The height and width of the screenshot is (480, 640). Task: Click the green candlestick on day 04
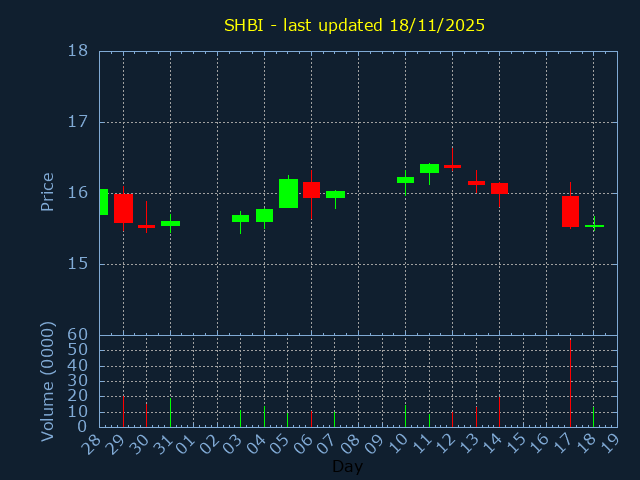coord(264,215)
